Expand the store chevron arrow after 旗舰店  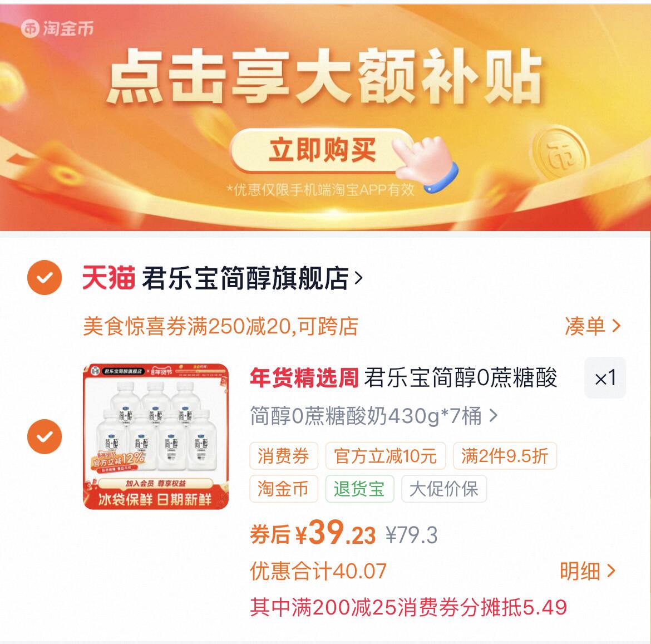pos(359,278)
